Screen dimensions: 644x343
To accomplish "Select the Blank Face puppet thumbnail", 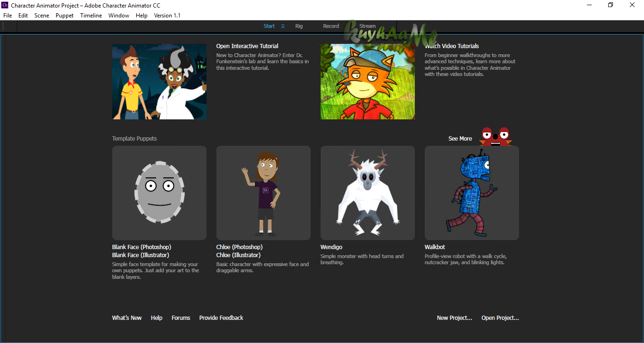I will pyautogui.click(x=159, y=193).
